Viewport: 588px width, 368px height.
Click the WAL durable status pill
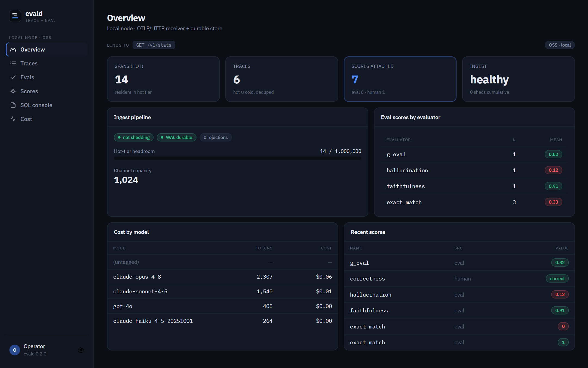click(176, 137)
